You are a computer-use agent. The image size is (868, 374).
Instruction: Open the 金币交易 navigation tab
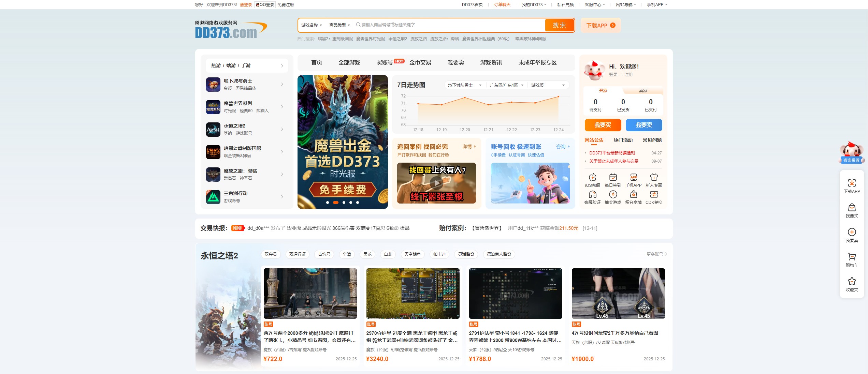click(x=420, y=62)
